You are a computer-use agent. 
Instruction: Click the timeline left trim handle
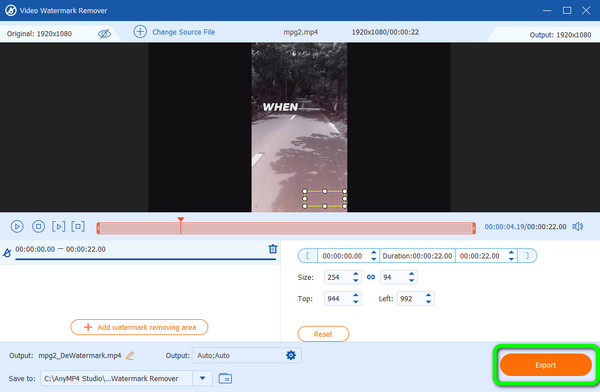click(x=98, y=229)
